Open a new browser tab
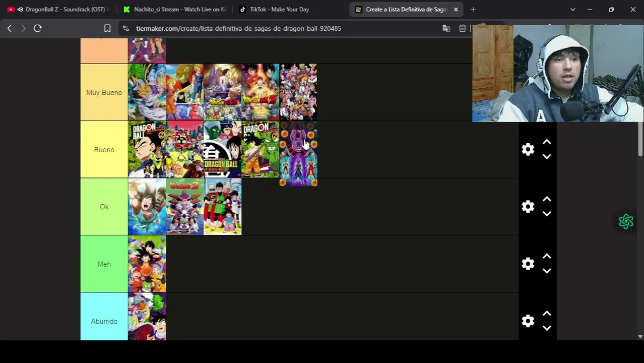This screenshot has height=363, width=644. 473,9
